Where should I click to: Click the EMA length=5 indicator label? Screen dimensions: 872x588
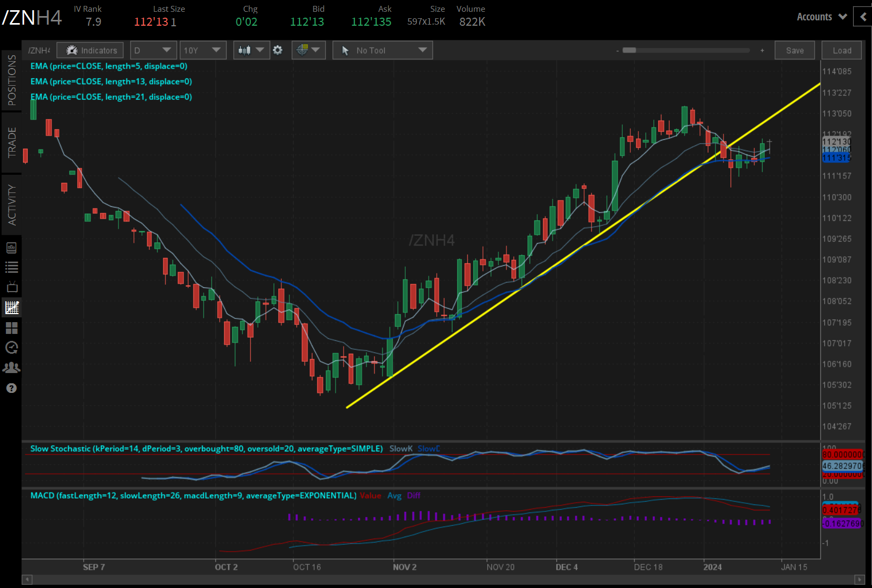(x=109, y=66)
